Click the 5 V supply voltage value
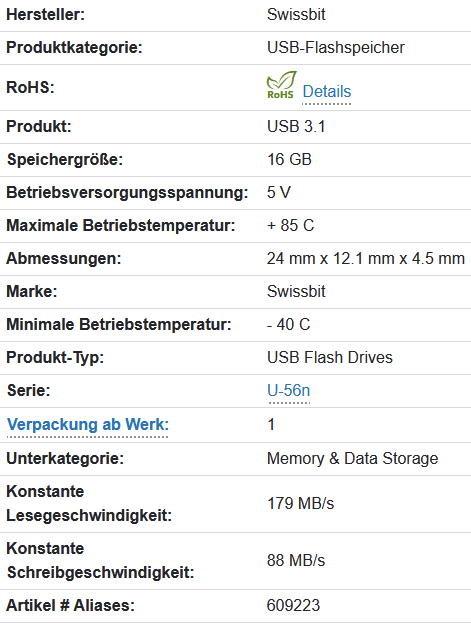Viewport: 471px width, 623px height. [279, 193]
